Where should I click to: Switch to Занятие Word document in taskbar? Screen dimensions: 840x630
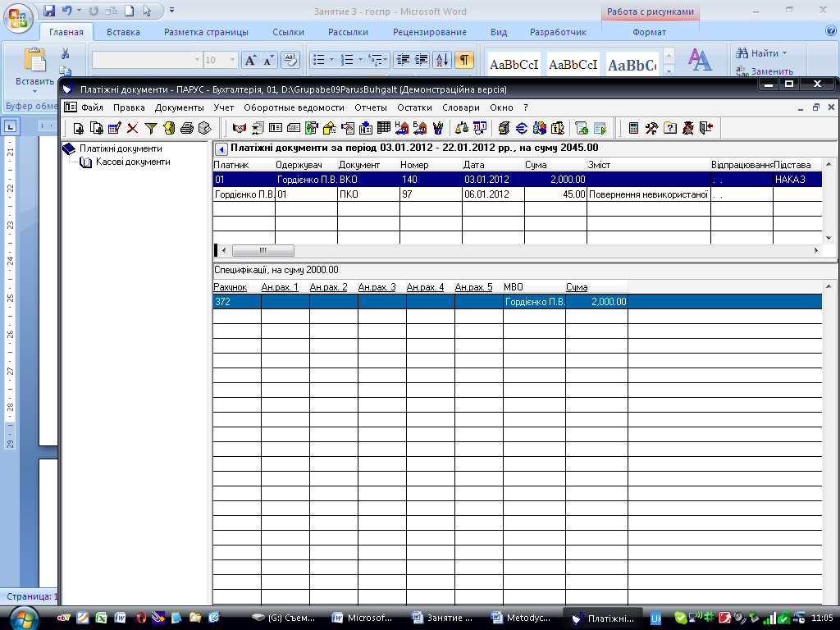pos(442,618)
